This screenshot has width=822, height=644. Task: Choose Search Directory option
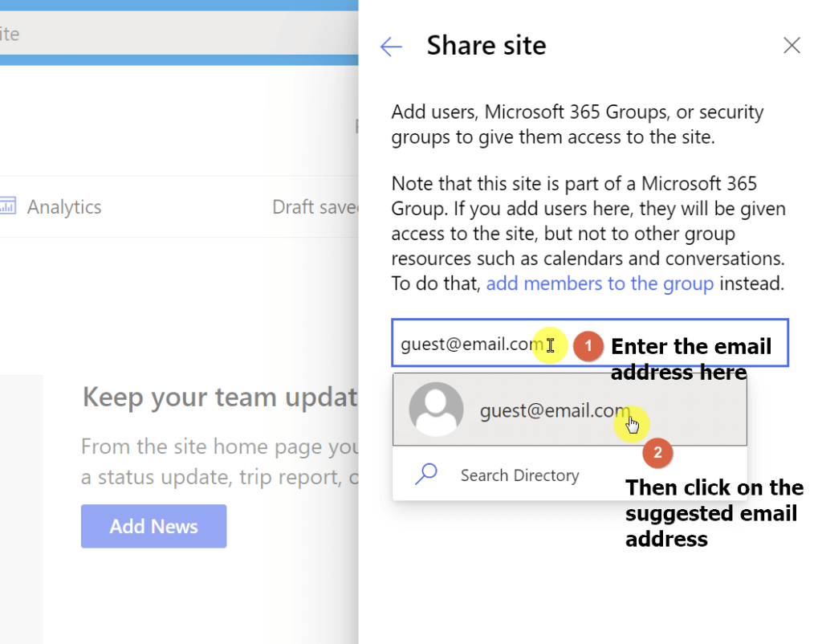point(570,475)
